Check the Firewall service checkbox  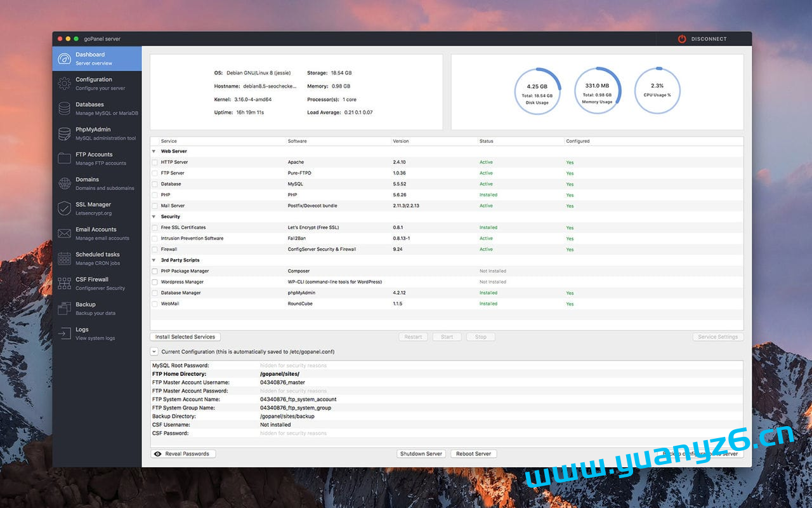(x=154, y=250)
